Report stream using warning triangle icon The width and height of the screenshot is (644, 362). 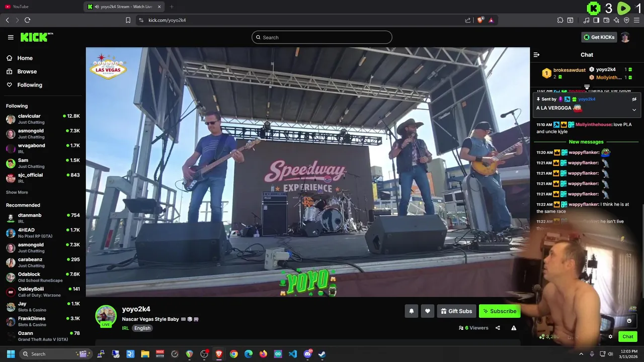tap(514, 328)
